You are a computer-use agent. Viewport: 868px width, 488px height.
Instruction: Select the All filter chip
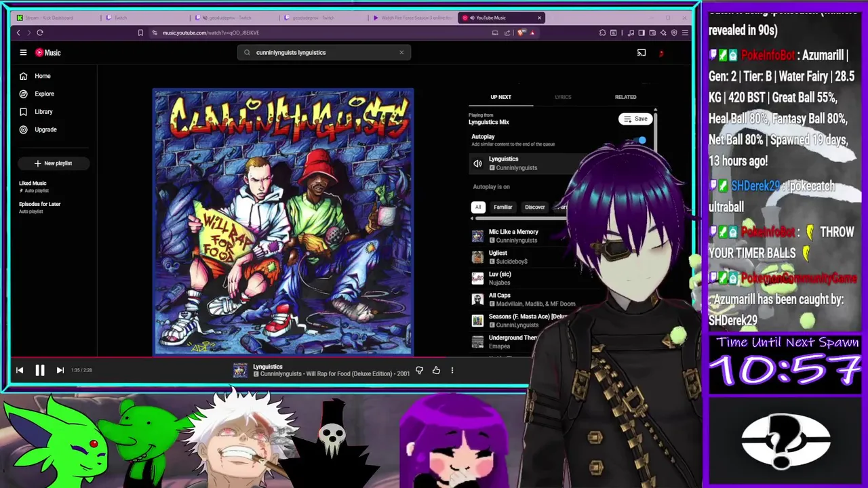pyautogui.click(x=478, y=207)
